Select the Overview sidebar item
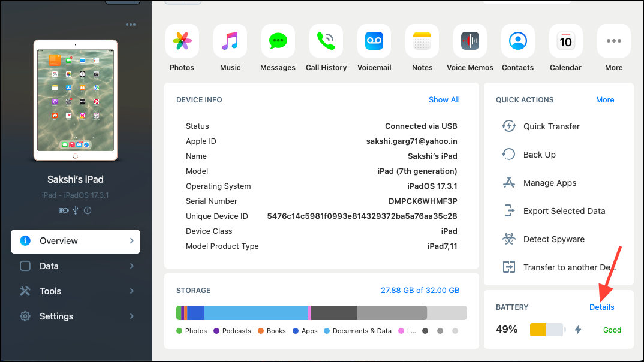This screenshot has height=362, width=644. [76, 242]
